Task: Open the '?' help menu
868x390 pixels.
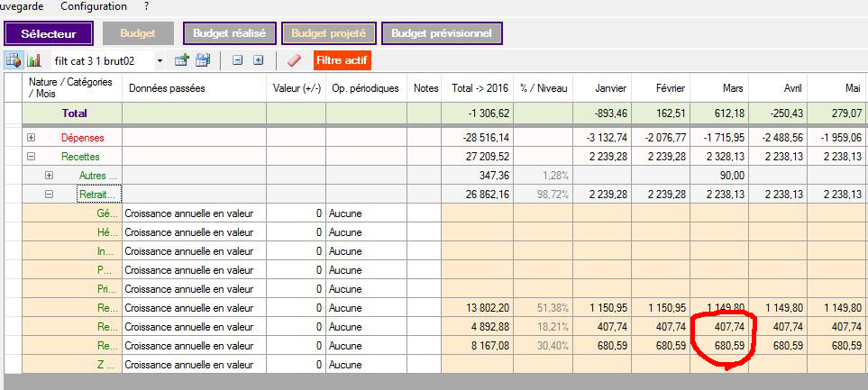Action: coord(146,6)
